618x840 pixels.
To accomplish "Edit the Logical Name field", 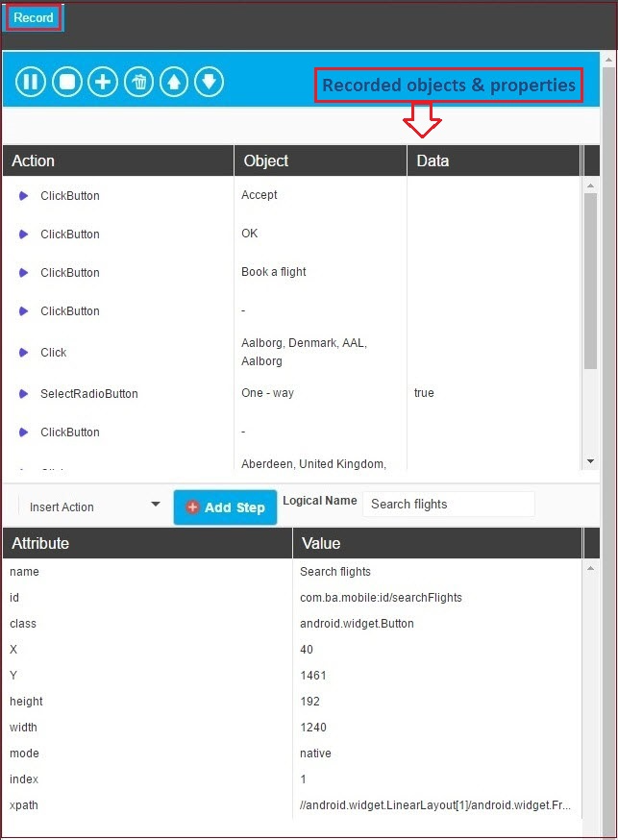I will click(x=449, y=505).
